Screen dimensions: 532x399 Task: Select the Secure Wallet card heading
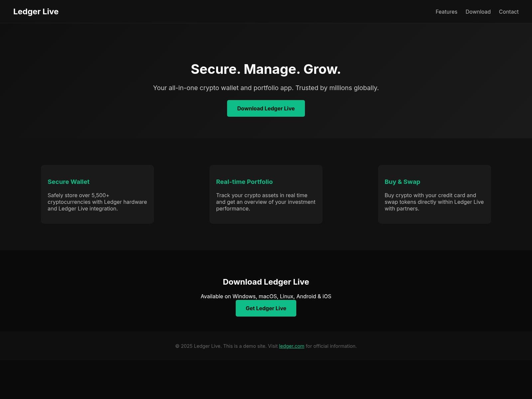coord(68,182)
